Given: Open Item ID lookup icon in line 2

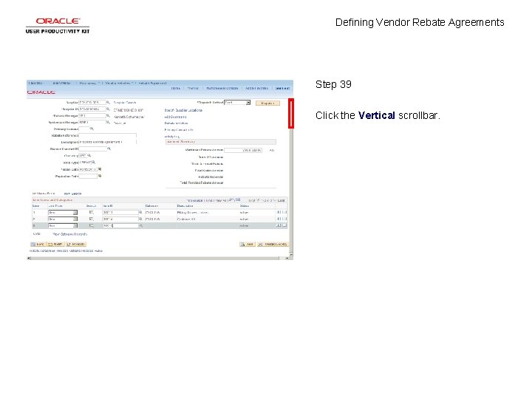Looking at the screenshot, I should click(x=140, y=219).
